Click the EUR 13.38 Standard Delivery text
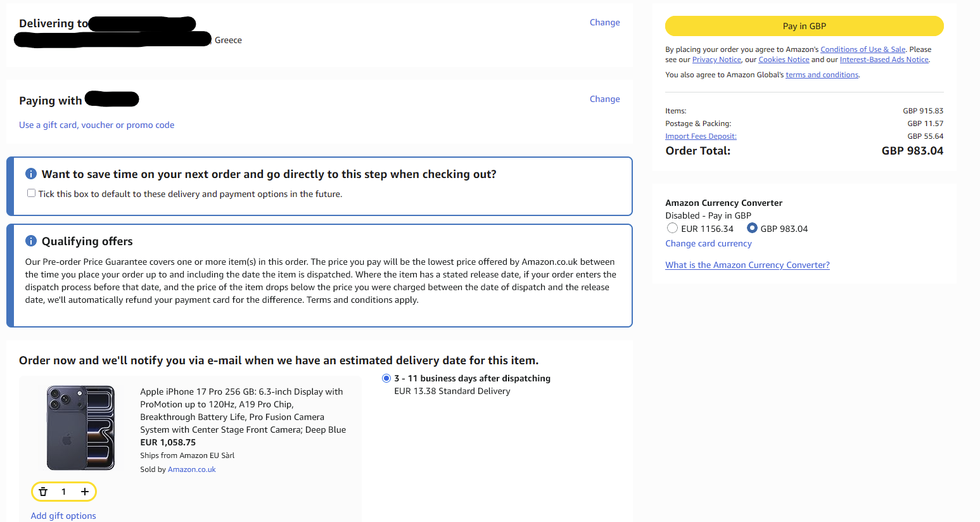This screenshot has height=522, width=980. (x=452, y=391)
